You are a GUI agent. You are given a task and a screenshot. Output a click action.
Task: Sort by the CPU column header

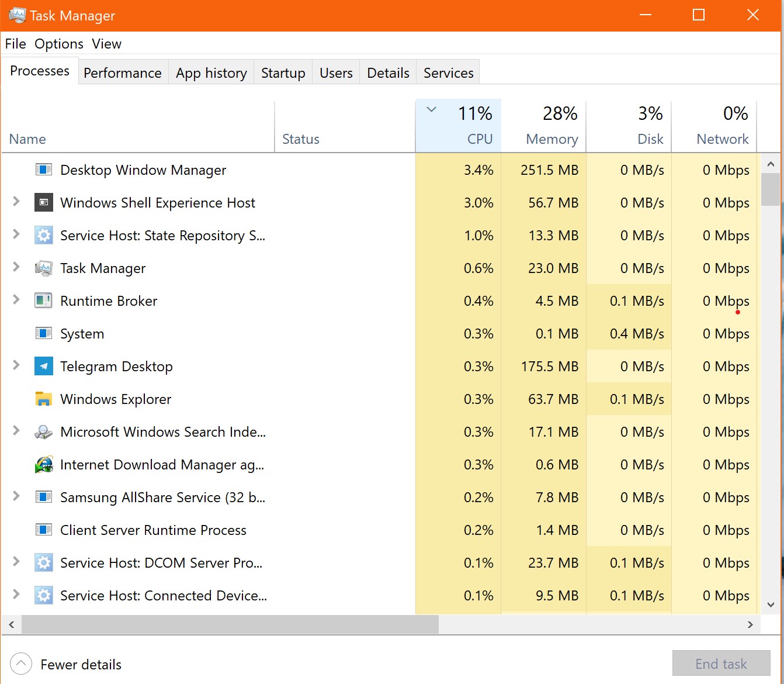tap(458, 126)
